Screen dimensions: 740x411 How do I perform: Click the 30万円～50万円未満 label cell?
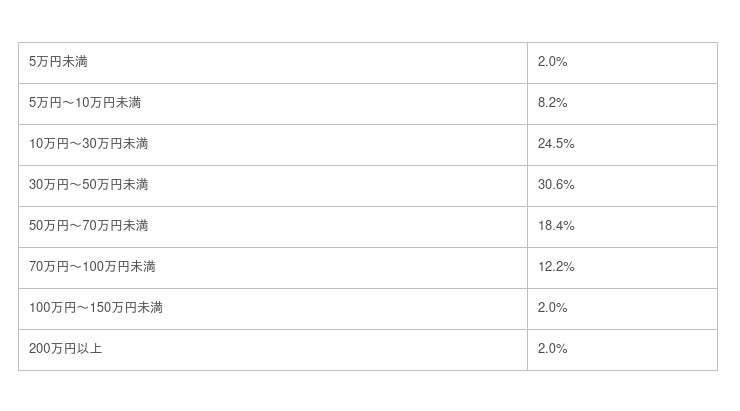click(89, 185)
